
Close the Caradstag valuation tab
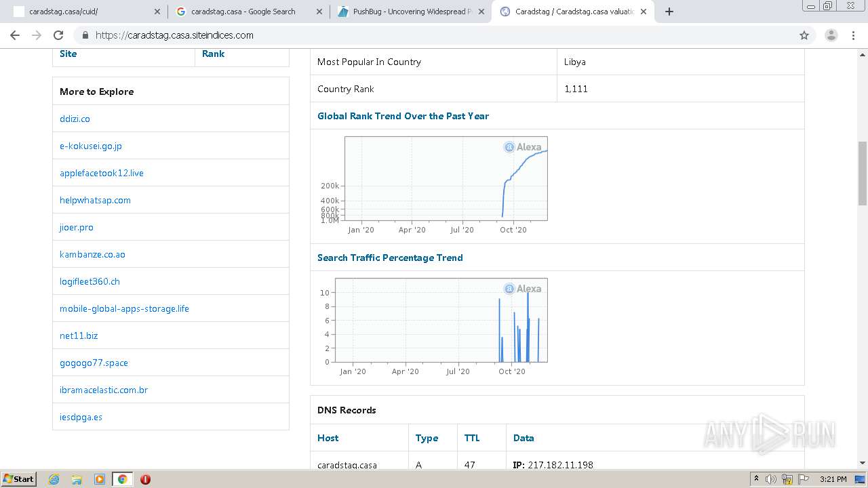pos(644,12)
